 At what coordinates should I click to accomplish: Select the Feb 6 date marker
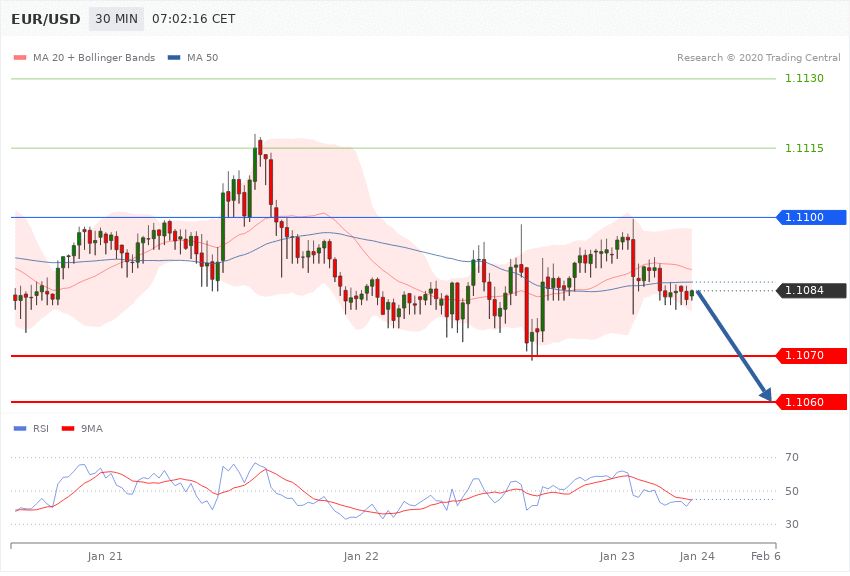(x=765, y=555)
